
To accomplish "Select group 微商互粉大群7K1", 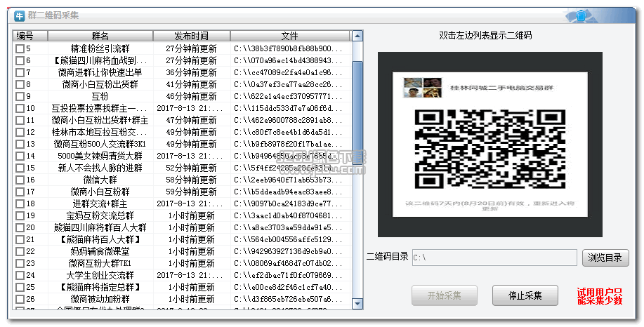I will pos(100,263).
